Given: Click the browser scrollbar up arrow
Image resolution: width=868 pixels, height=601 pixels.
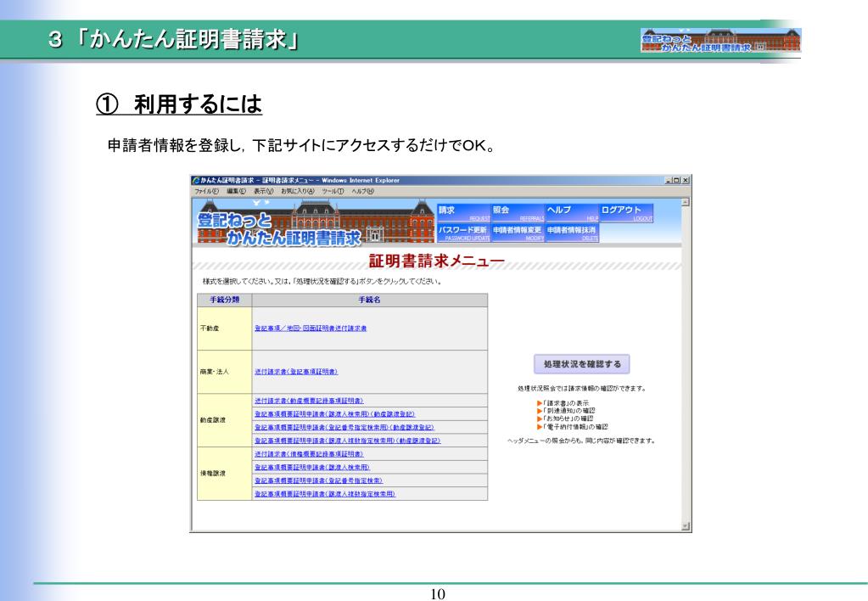Looking at the screenshot, I should click(686, 203).
